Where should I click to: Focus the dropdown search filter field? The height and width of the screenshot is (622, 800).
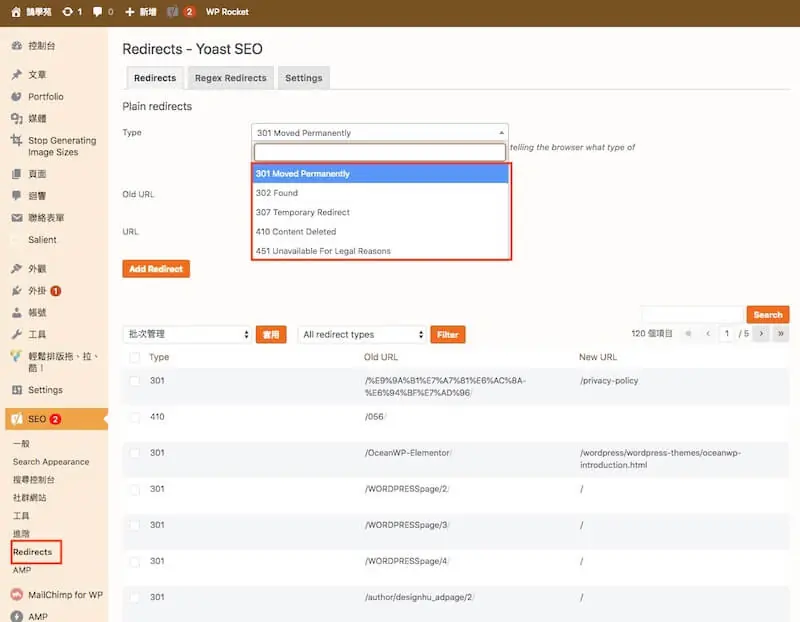380,152
